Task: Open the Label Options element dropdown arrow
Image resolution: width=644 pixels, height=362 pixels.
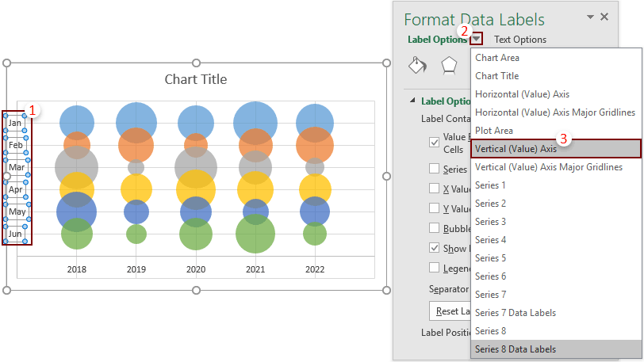Action: [476, 39]
